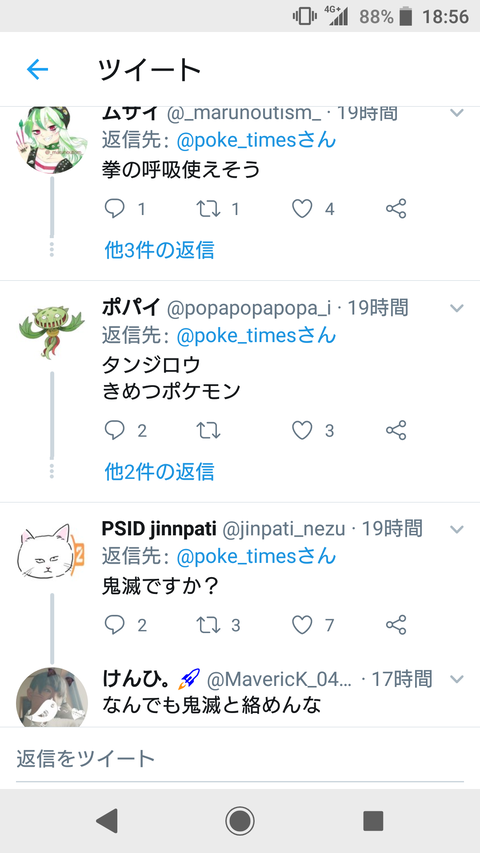Share ムサイ's tweet
Image resolution: width=480 pixels, height=853 pixels.
(x=396, y=209)
